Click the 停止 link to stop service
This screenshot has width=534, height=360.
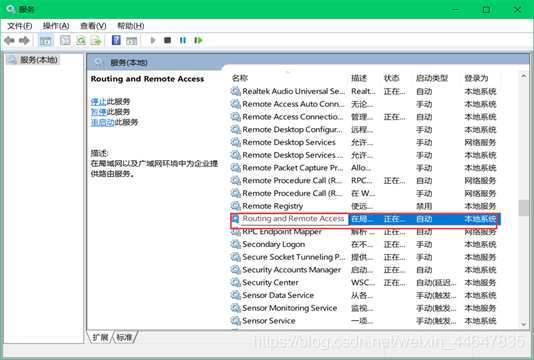coord(98,101)
